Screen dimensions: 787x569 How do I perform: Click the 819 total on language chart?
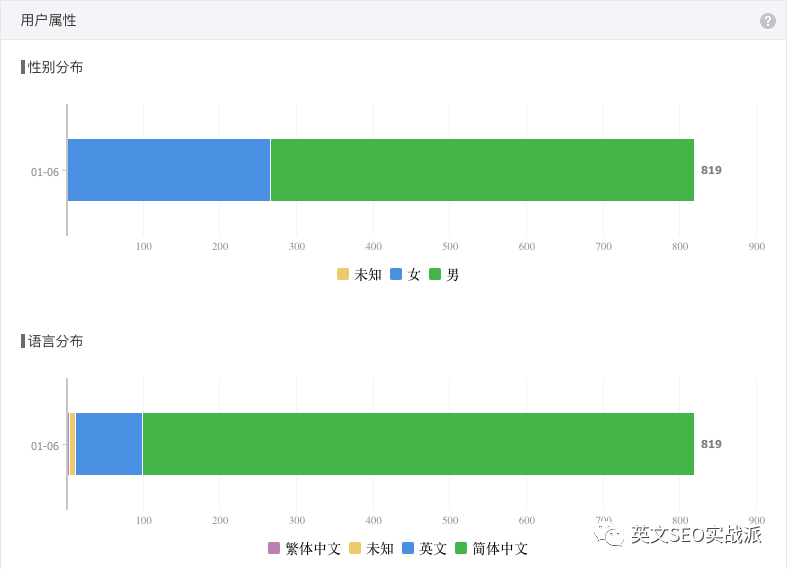[711, 444]
